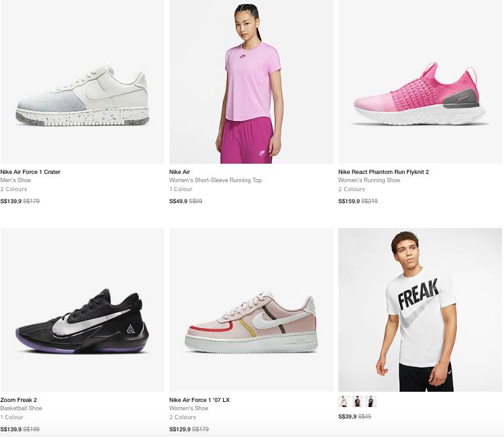Image resolution: width=504 pixels, height=437 pixels.
Task: Choose the third black t-shirt colour variant
Action: (x=371, y=401)
